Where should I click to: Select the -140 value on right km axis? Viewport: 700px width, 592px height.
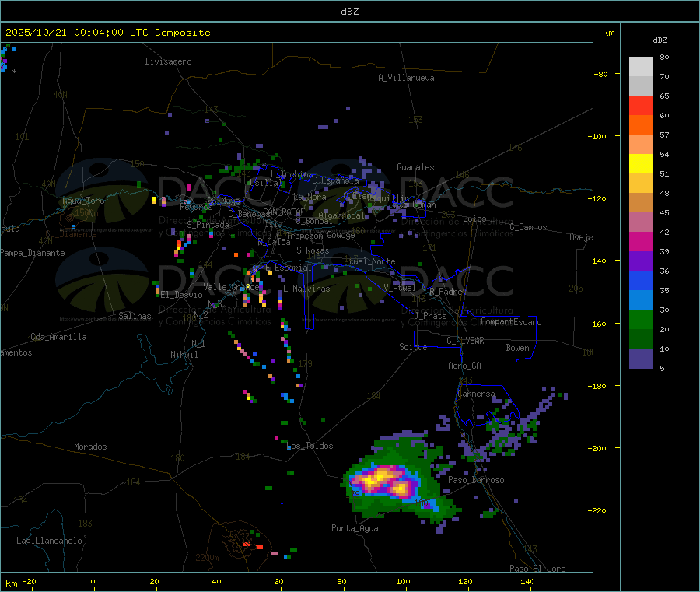click(599, 261)
